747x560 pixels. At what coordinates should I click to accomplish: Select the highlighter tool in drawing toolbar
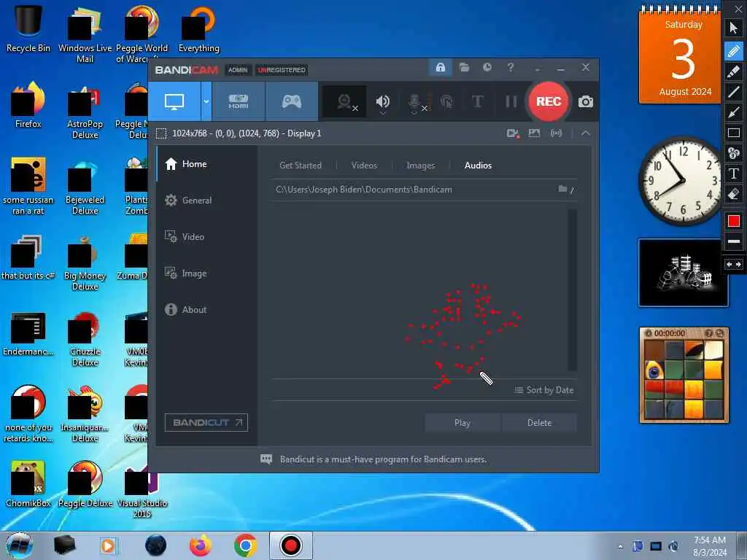pyautogui.click(x=734, y=71)
